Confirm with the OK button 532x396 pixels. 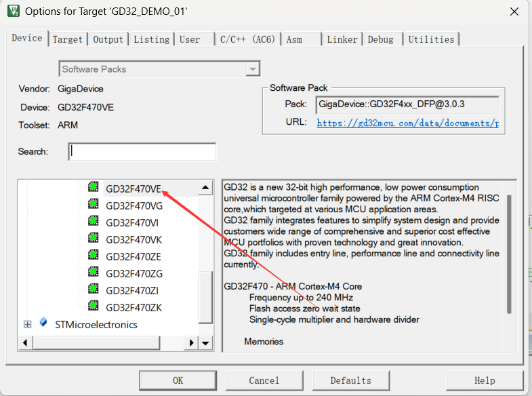(x=178, y=380)
